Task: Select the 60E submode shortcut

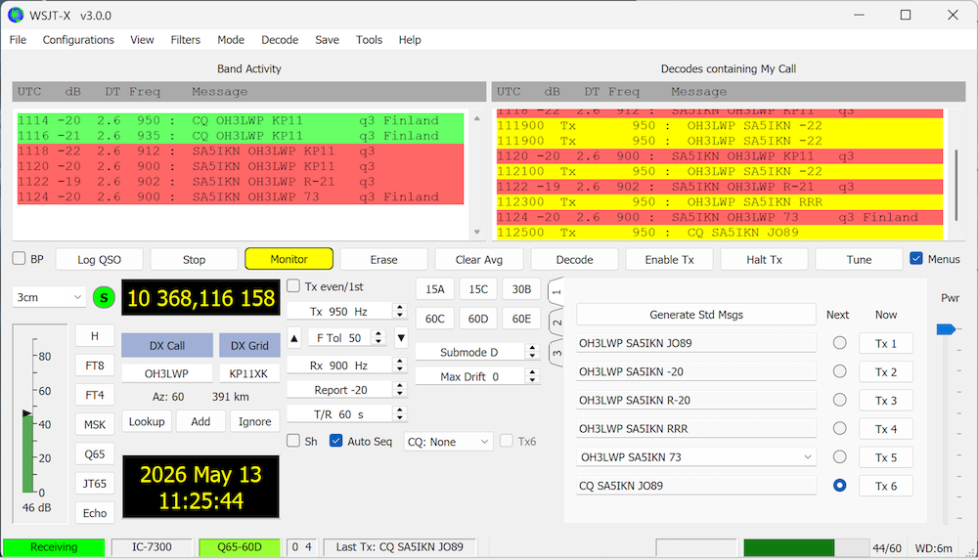Action: click(521, 319)
